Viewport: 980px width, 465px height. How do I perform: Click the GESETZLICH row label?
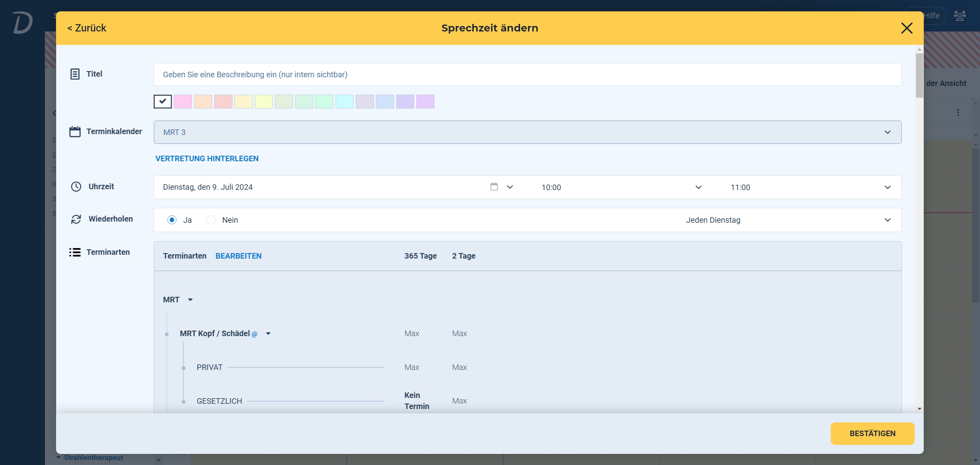coord(219,401)
